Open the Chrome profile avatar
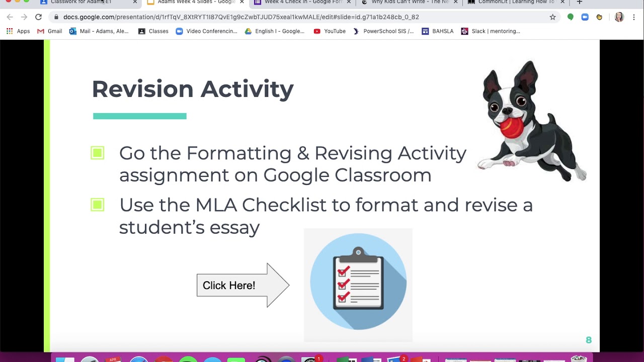Screen dimensions: 644x362 [619, 17]
